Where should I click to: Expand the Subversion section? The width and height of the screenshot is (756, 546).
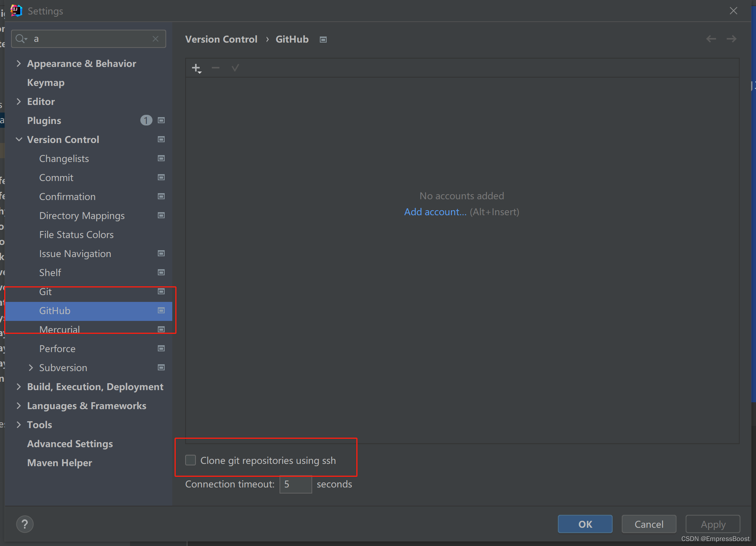point(31,368)
